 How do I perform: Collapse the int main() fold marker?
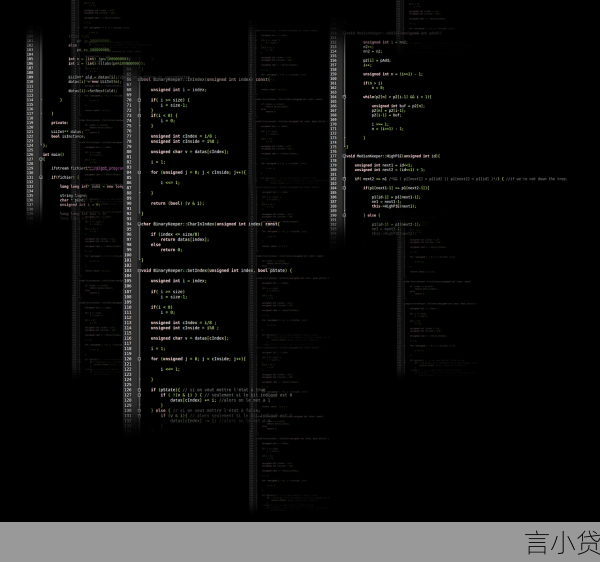[41, 159]
